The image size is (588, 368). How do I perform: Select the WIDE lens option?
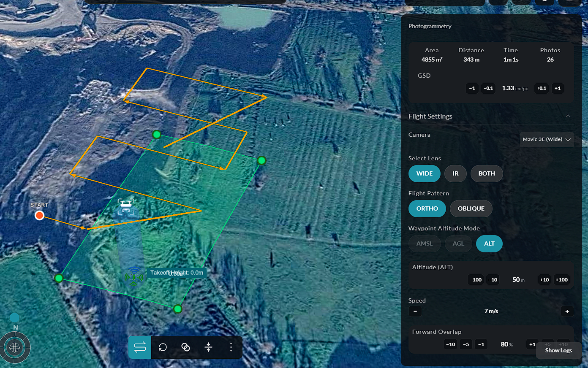[425, 173]
